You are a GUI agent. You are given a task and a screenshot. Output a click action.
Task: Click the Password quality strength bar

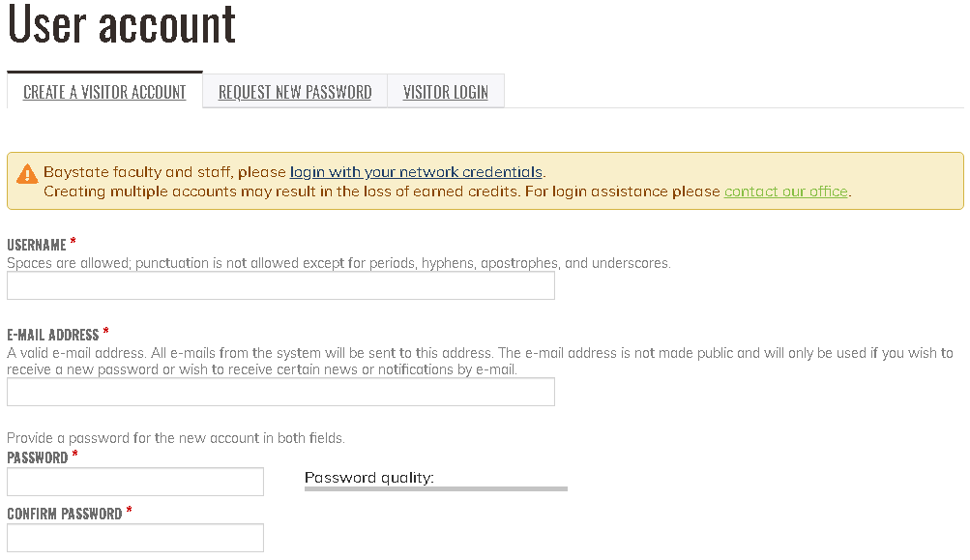pyautogui.click(x=436, y=488)
